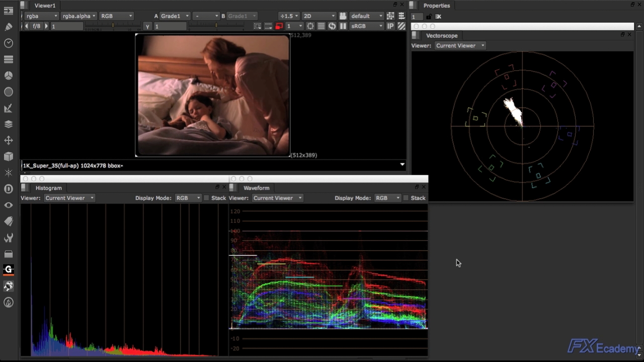Open the Image nodes menu in the toolbar
The image size is (644, 362).
tap(9, 11)
